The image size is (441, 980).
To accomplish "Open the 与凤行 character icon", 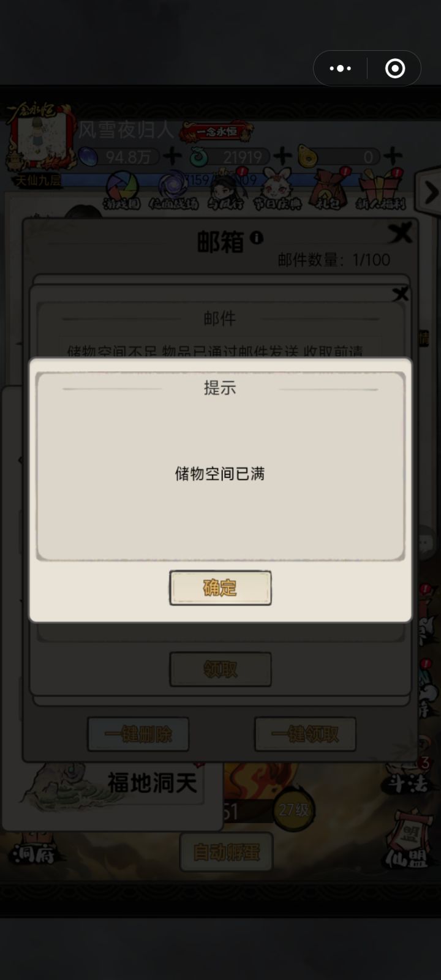I will point(225,191).
